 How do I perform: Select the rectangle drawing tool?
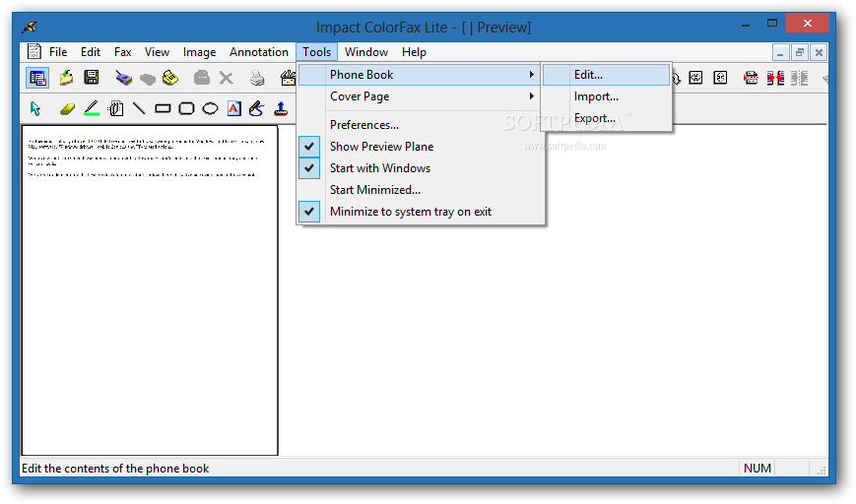click(x=163, y=109)
